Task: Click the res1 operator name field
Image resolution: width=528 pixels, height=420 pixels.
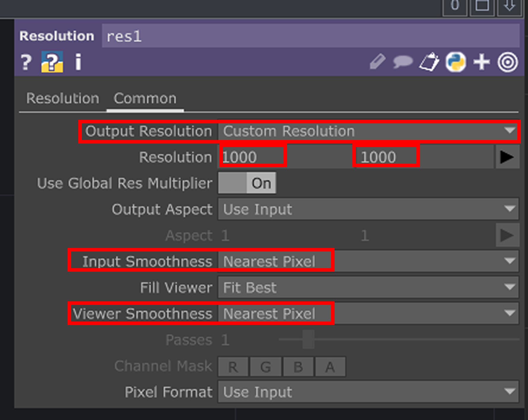Action: tap(311, 36)
